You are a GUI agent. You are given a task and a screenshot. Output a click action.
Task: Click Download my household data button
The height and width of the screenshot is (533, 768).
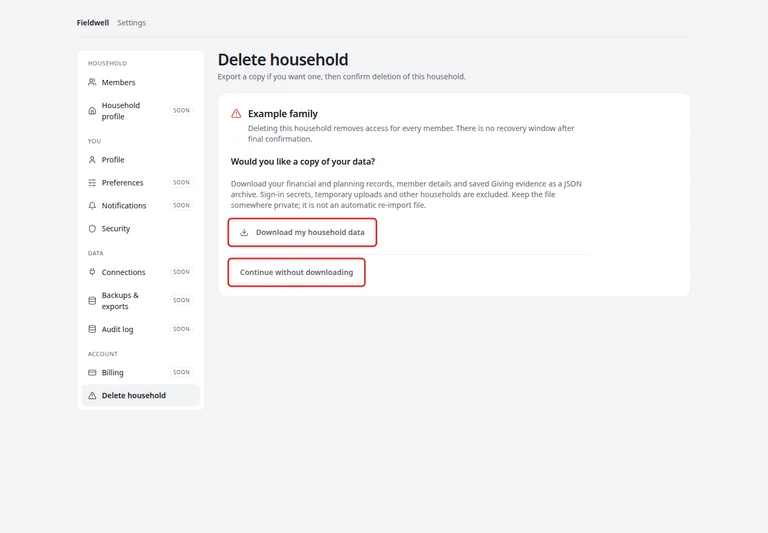(x=302, y=232)
